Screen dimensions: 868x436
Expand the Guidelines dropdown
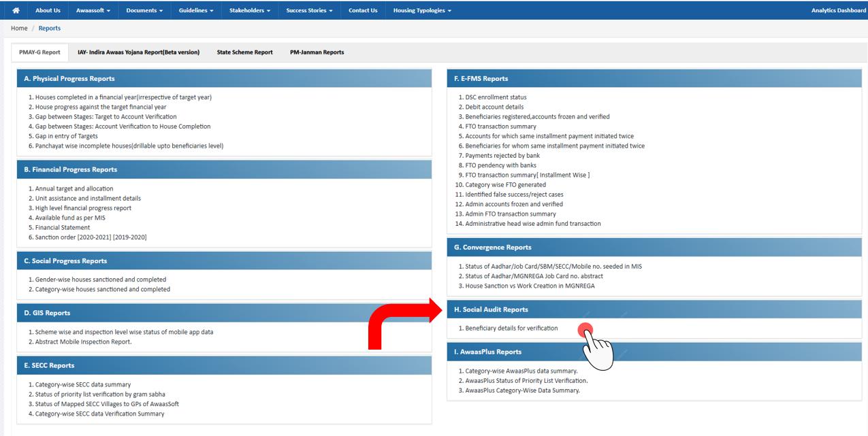(195, 10)
